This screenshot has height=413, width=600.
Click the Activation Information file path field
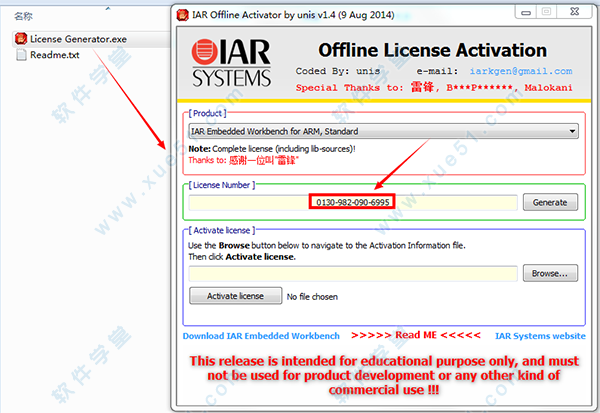353,273
